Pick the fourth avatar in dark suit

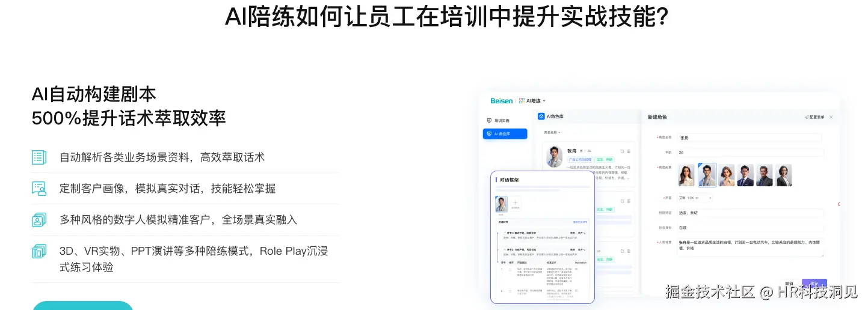745,175
